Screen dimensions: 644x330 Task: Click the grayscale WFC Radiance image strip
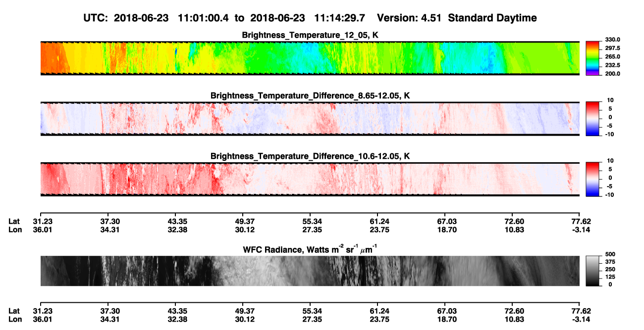[310, 271]
